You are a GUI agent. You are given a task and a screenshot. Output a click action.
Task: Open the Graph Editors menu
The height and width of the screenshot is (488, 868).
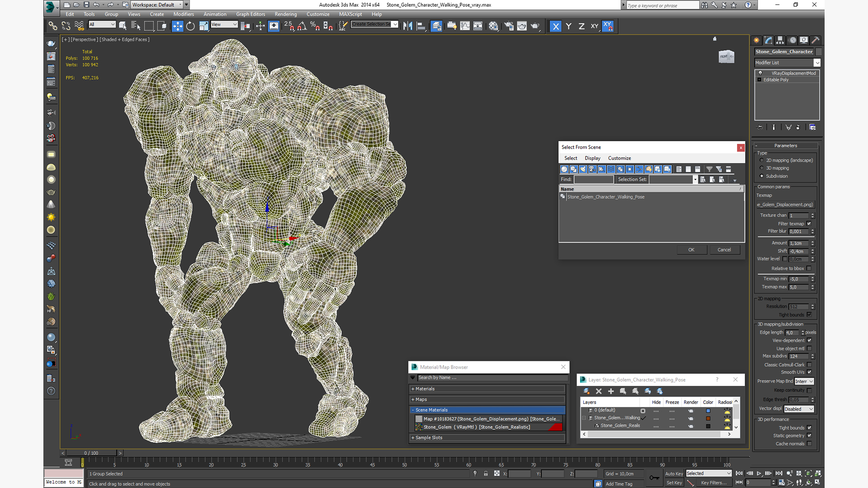click(250, 14)
